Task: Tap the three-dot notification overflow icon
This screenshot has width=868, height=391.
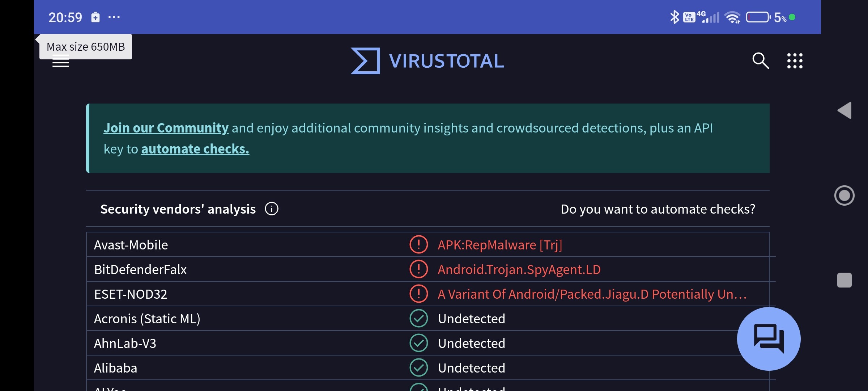Action: pos(114,17)
